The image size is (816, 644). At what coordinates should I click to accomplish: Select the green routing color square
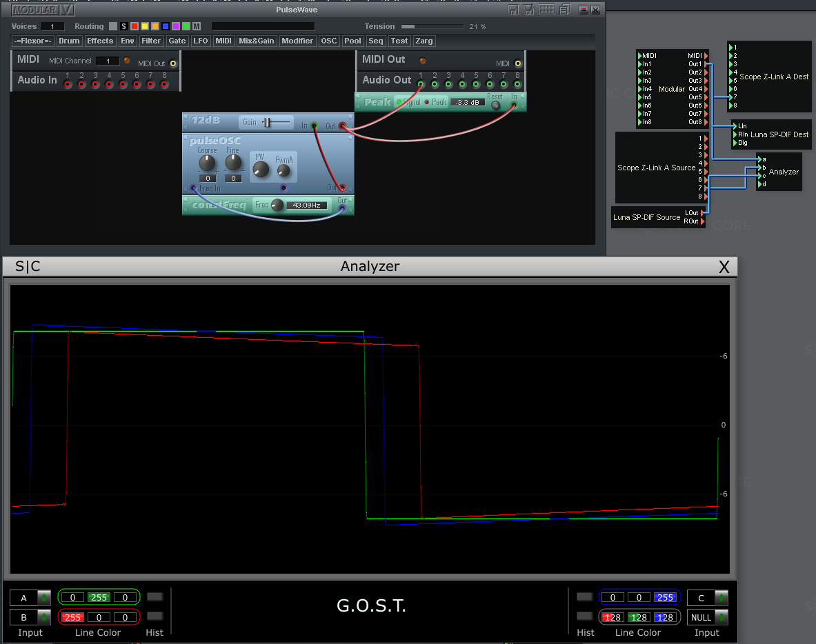pyautogui.click(x=186, y=26)
